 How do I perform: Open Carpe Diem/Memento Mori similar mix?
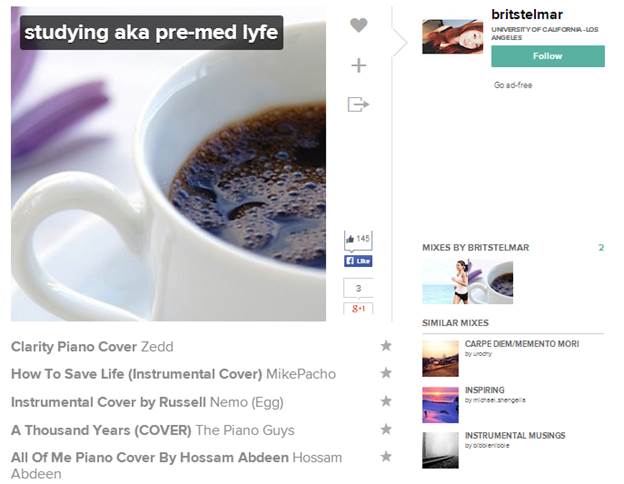pyautogui.click(x=522, y=344)
